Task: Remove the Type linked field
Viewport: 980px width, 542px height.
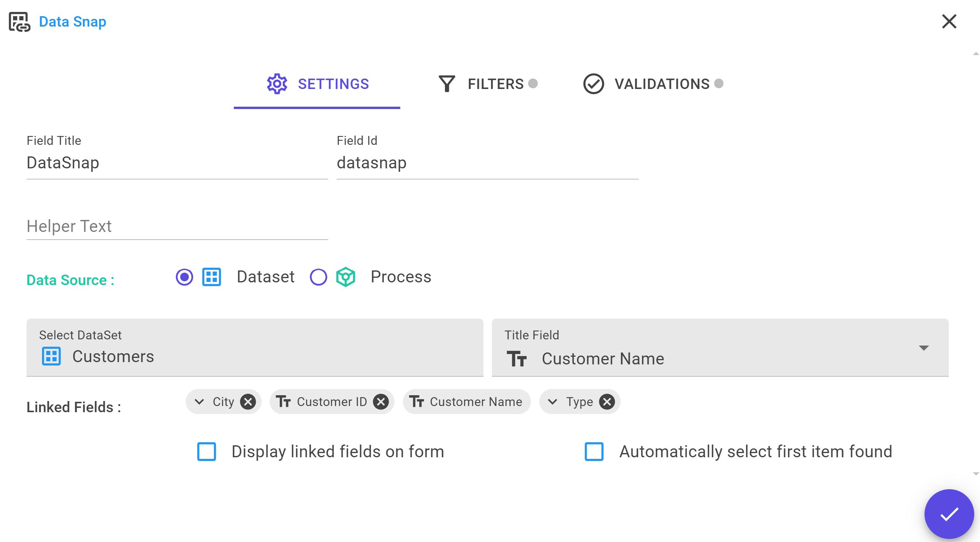Action: click(x=607, y=402)
